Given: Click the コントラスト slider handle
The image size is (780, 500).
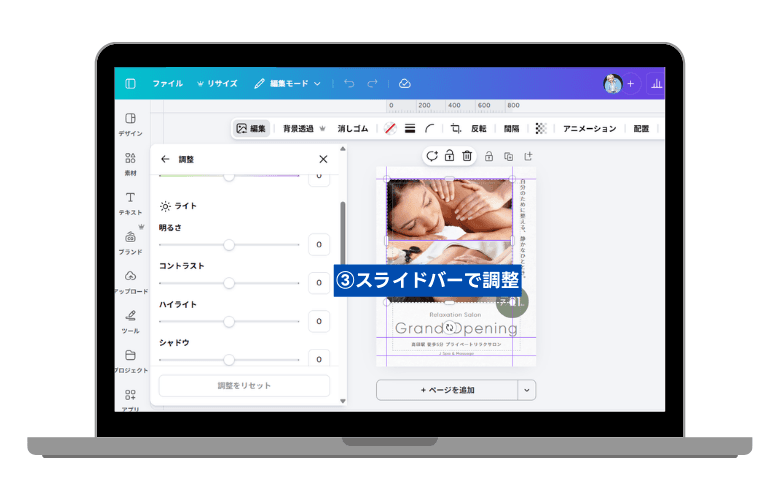Looking at the screenshot, I should click(x=229, y=283).
